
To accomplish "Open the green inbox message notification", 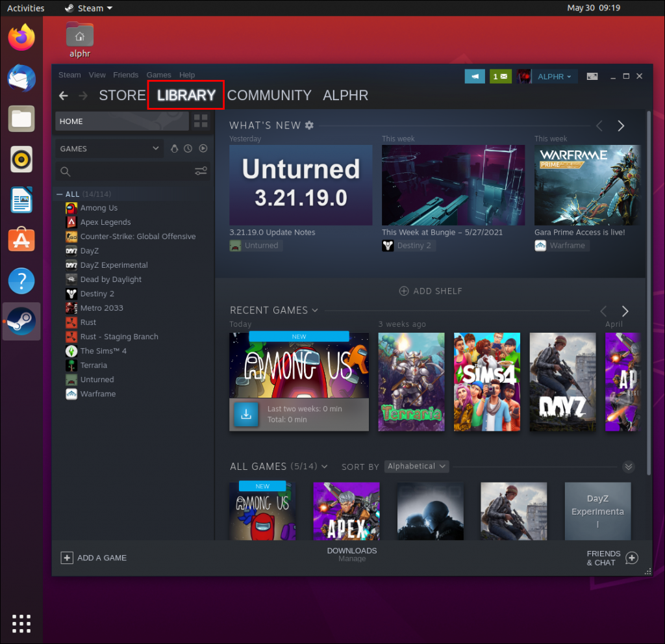I will coord(500,76).
